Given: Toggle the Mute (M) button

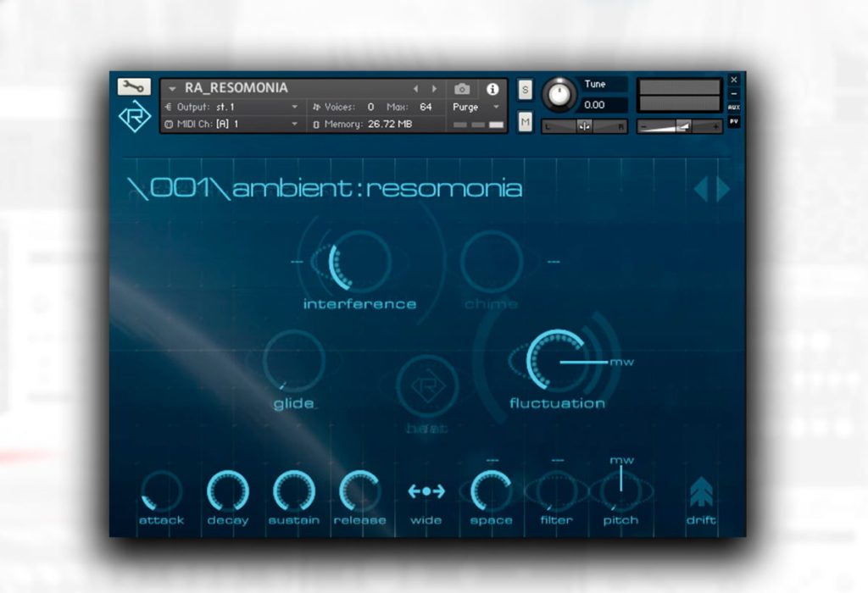Looking at the screenshot, I should click(x=525, y=122).
